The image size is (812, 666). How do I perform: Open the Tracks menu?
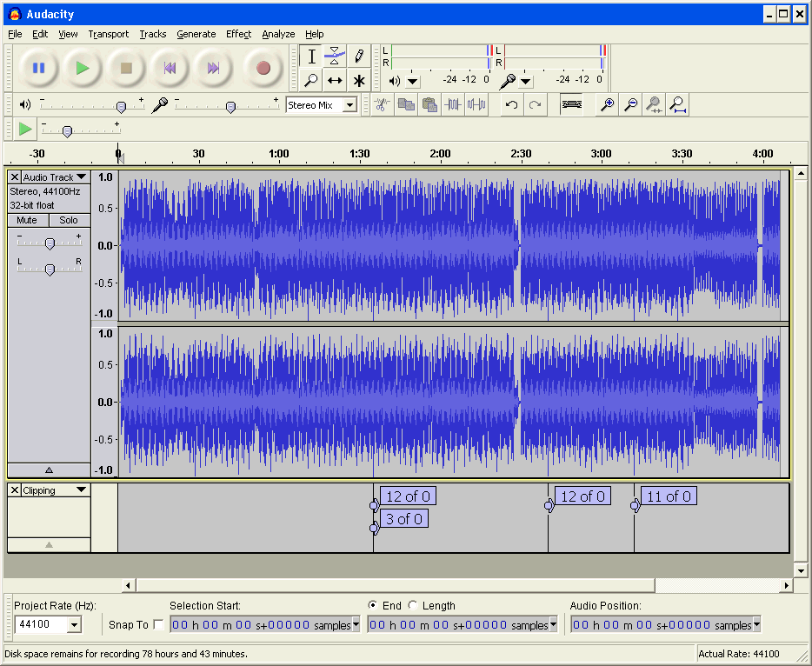[153, 34]
